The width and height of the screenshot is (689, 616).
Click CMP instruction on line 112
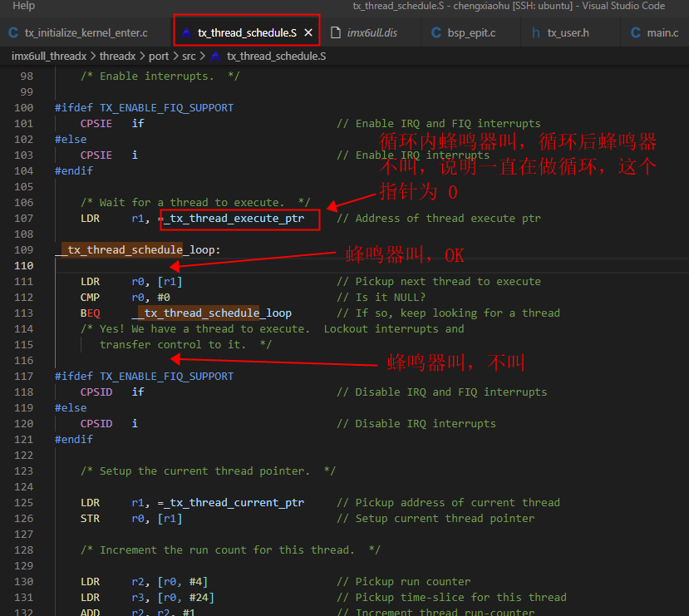(x=90, y=298)
